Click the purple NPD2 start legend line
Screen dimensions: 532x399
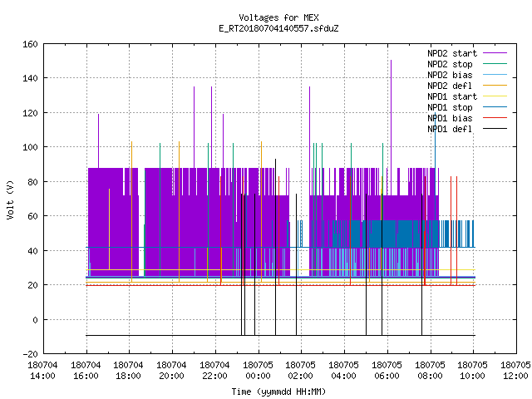(495, 53)
